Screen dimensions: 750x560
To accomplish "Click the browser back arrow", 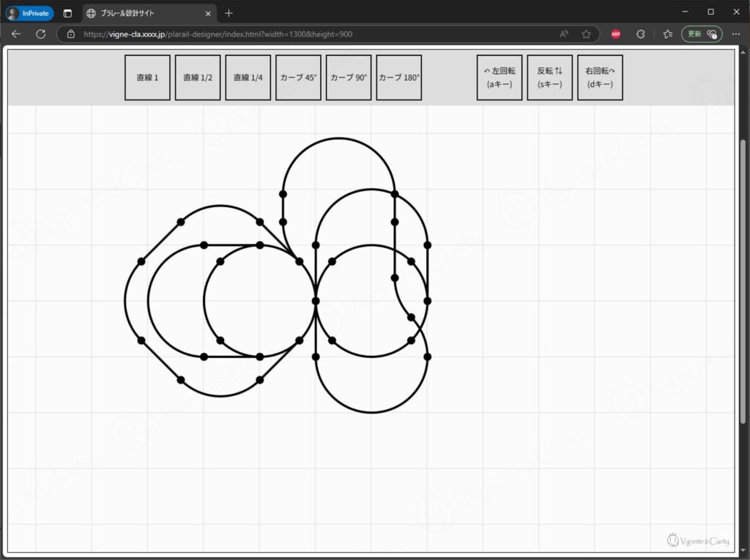I will point(16,34).
